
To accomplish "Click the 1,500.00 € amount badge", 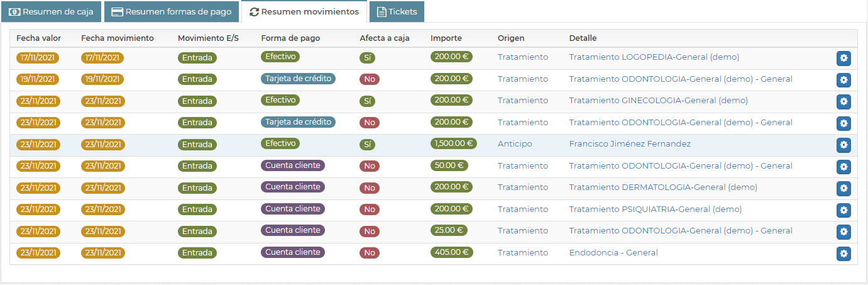I will [x=454, y=143].
